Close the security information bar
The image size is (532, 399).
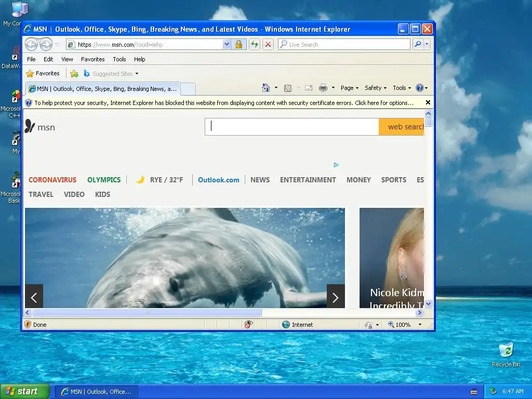[428, 102]
